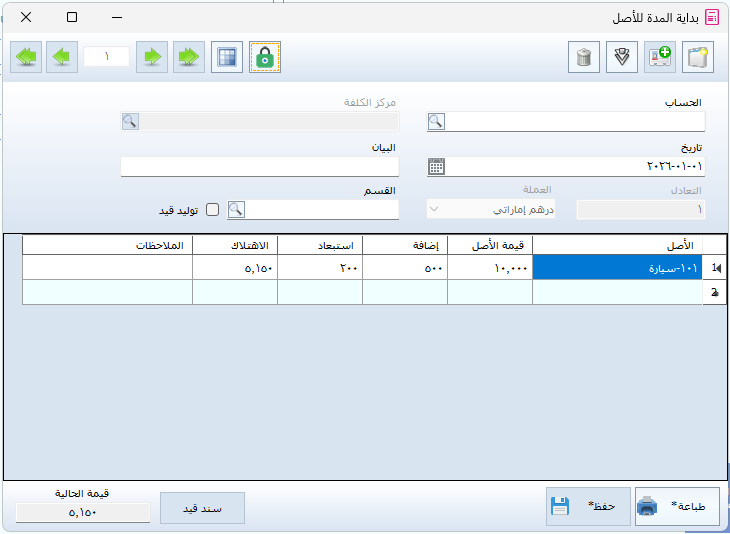Click the سند قيد button
This screenshot has width=730, height=534.
(x=202, y=507)
